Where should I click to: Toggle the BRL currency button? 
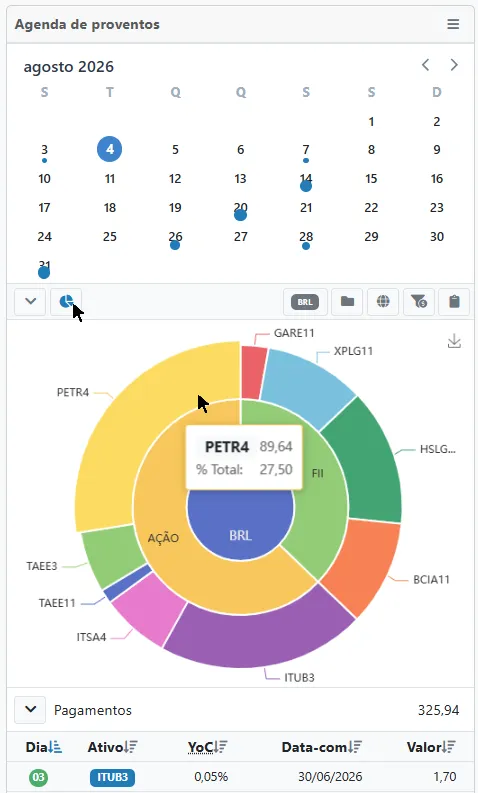305,302
